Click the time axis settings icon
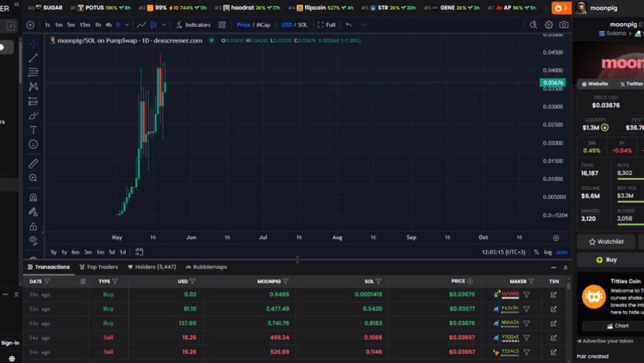This screenshot has height=363, width=644. pyautogui.click(x=556, y=238)
